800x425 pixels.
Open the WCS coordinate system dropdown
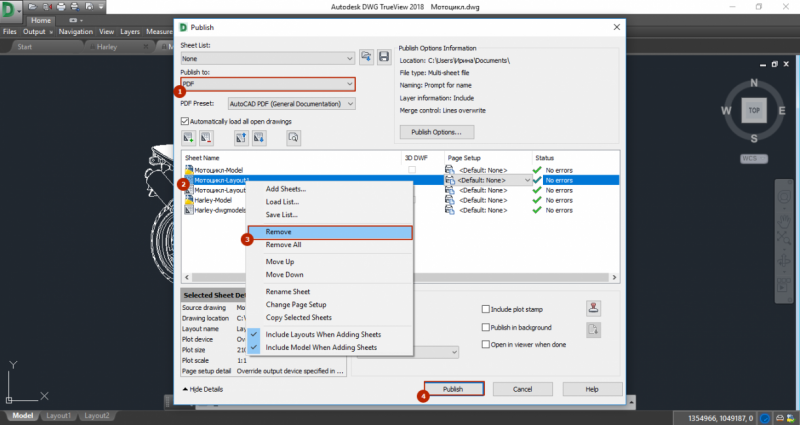tap(754, 159)
